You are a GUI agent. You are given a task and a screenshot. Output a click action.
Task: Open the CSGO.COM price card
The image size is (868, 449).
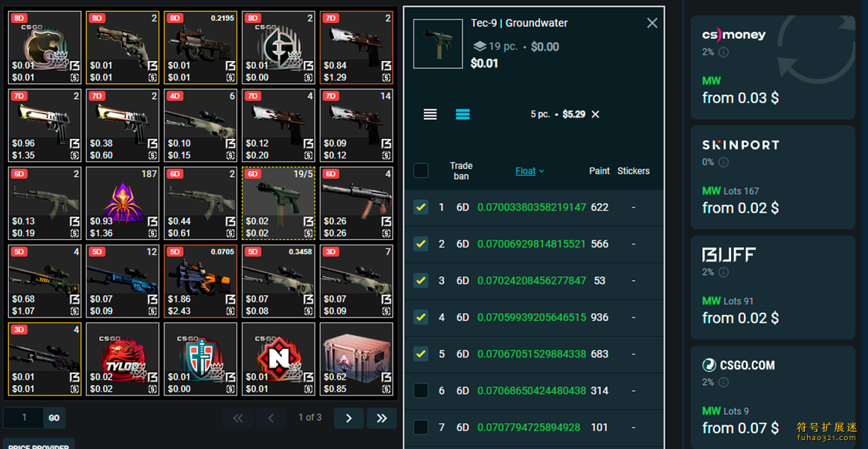pyautogui.click(x=773, y=397)
